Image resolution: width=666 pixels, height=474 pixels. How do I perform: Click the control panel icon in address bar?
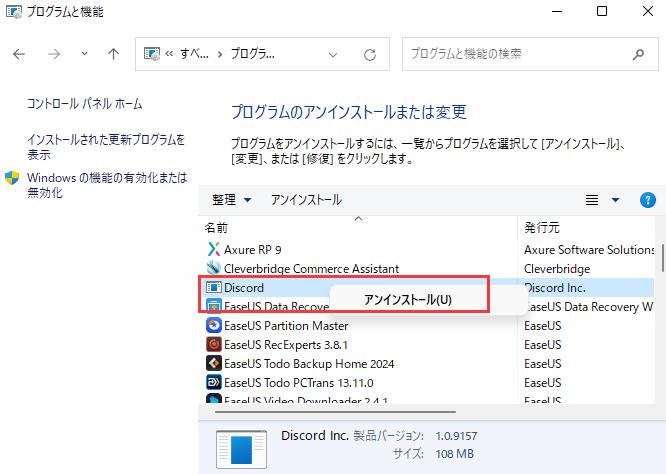point(152,54)
